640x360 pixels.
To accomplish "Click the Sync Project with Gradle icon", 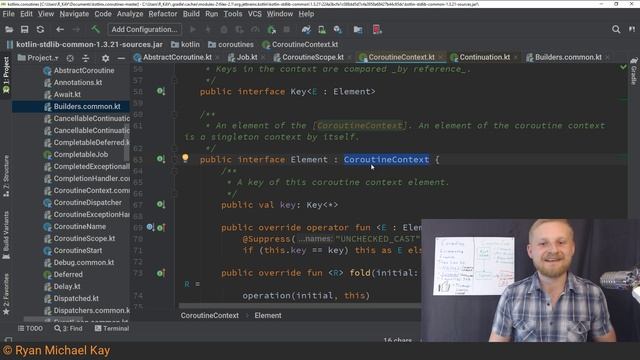I will (306, 29).
